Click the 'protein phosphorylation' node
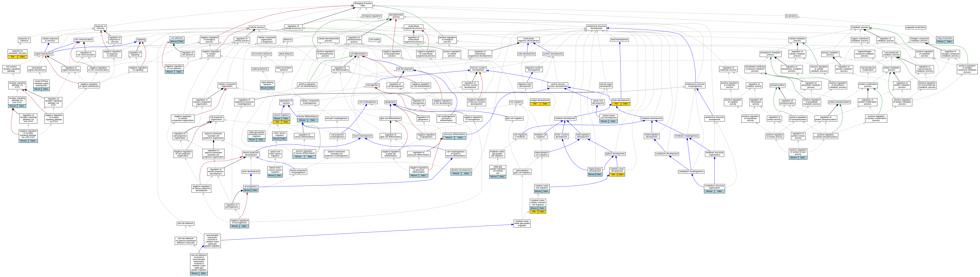 [x=839, y=102]
